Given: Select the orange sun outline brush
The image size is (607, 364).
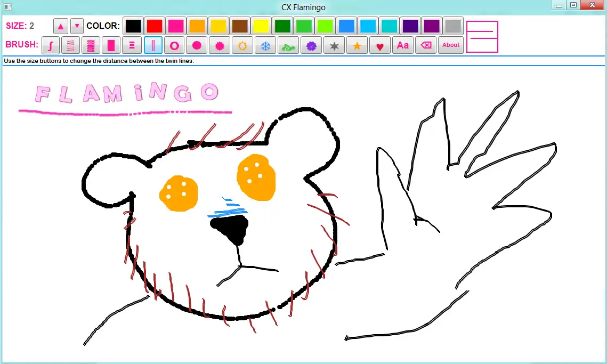Looking at the screenshot, I should pos(242,45).
